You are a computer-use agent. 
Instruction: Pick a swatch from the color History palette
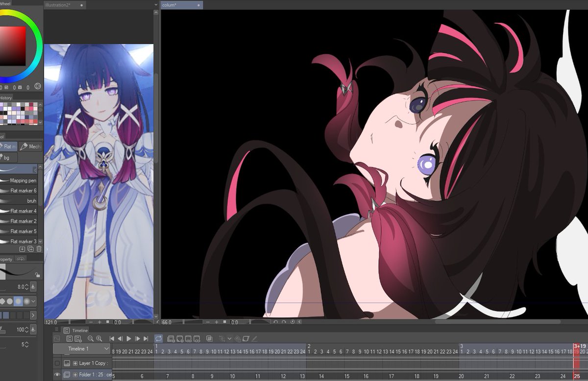20,114
